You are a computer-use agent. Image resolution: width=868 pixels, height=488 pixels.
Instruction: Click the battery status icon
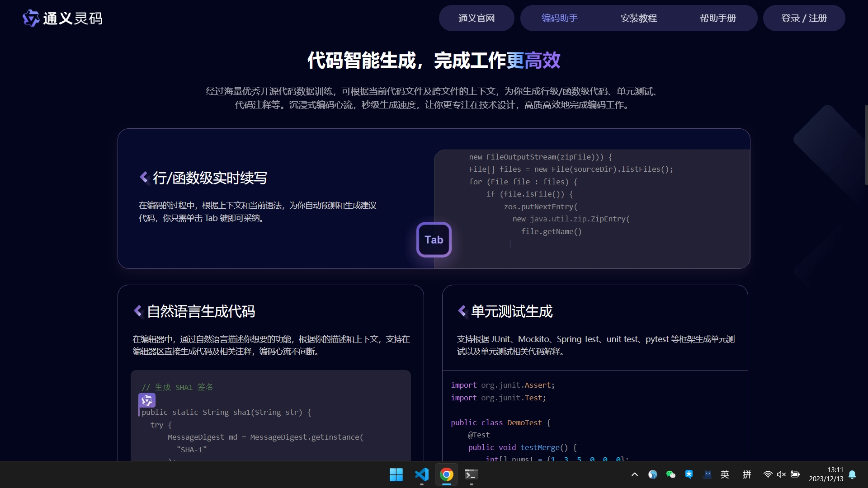pyautogui.click(x=795, y=474)
